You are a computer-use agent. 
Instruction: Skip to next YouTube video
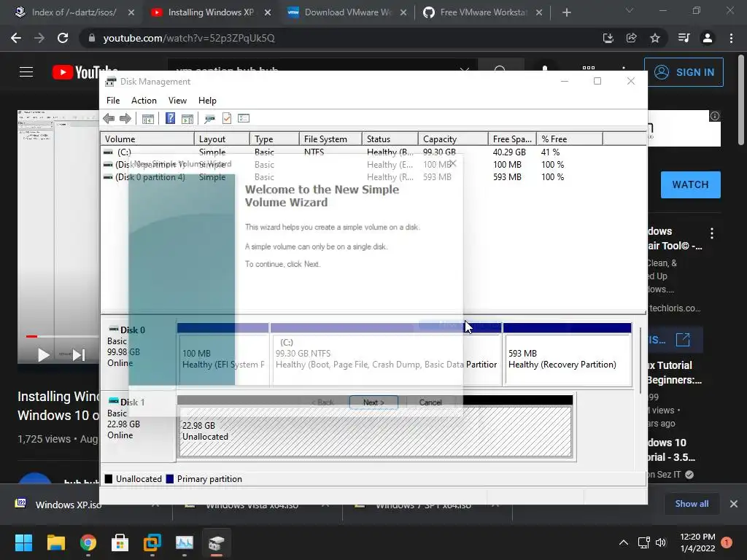click(79, 355)
